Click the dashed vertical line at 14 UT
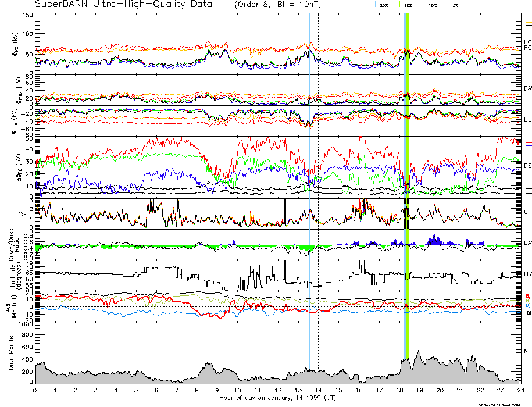The height and width of the screenshot is (407, 532). [x=318, y=174]
